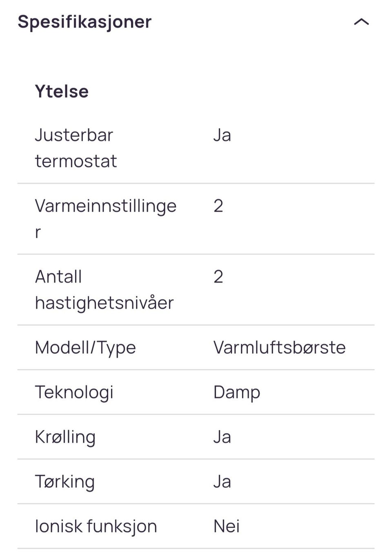Tap the Antall hastighetsnivåer label
Image resolution: width=392 pixels, height=557 pixels.
tap(104, 290)
